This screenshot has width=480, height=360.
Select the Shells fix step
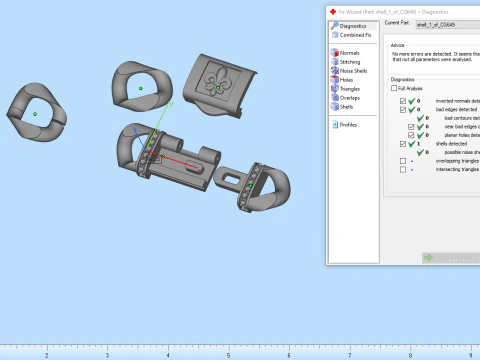coord(342,107)
